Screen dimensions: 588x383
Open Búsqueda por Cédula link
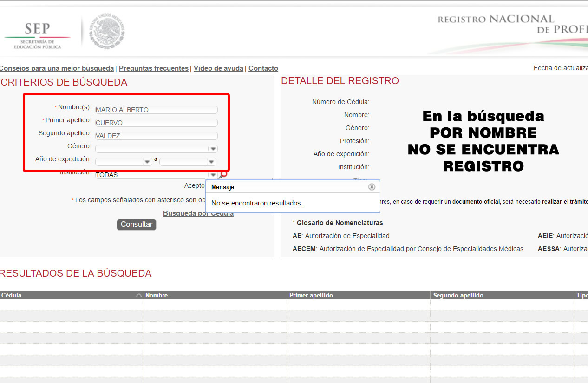[x=198, y=213]
